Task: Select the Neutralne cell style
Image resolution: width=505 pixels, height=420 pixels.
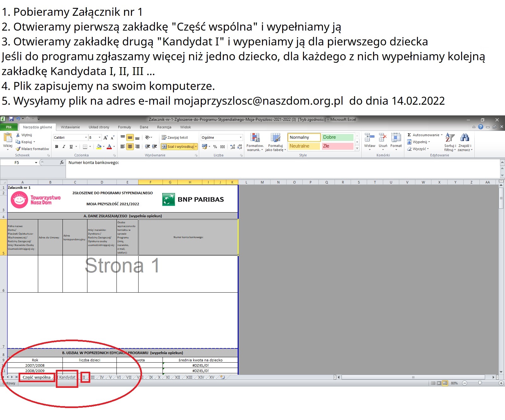Action: click(304, 146)
